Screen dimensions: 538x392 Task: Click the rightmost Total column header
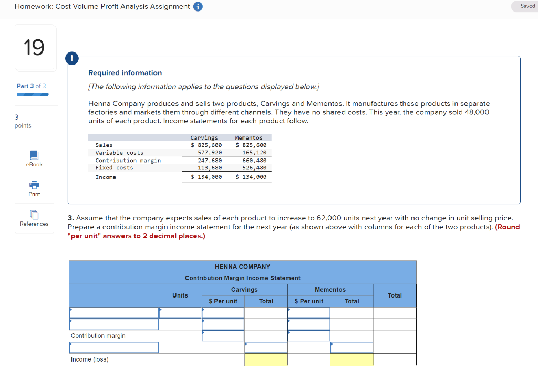click(x=395, y=295)
